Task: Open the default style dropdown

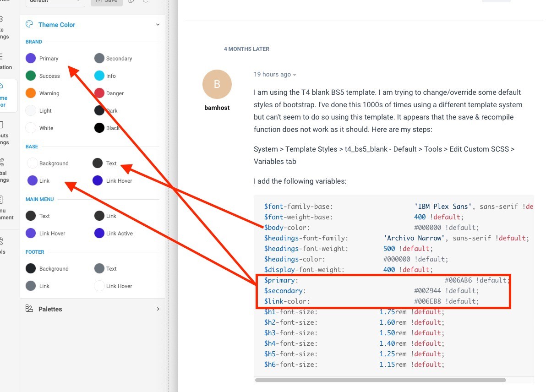Action: pos(55,2)
